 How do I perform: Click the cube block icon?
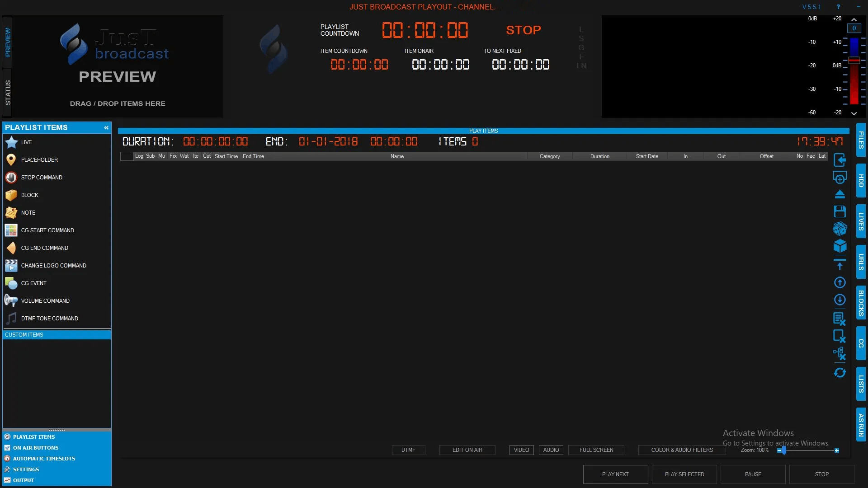840,246
